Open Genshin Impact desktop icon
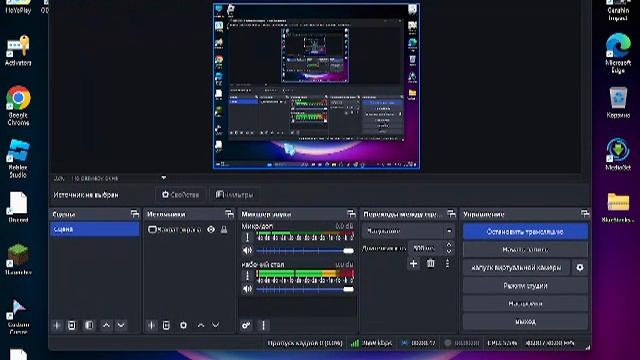 click(618, 11)
